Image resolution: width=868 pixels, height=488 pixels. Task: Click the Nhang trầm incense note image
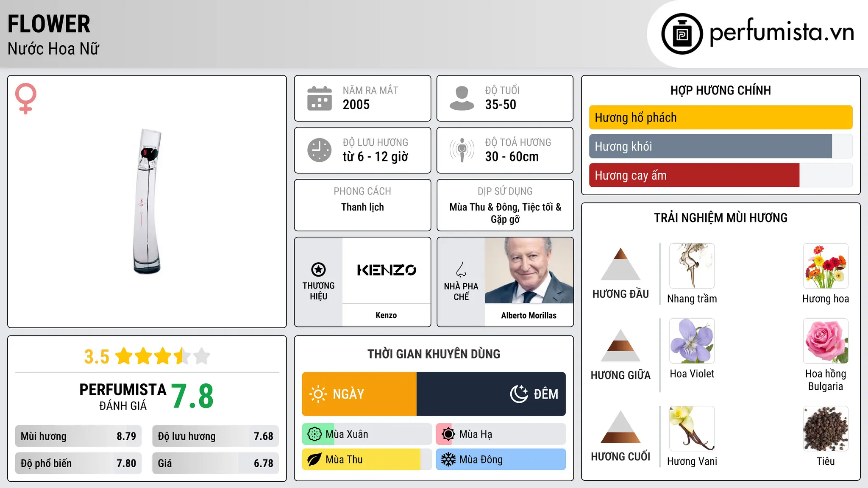692,266
